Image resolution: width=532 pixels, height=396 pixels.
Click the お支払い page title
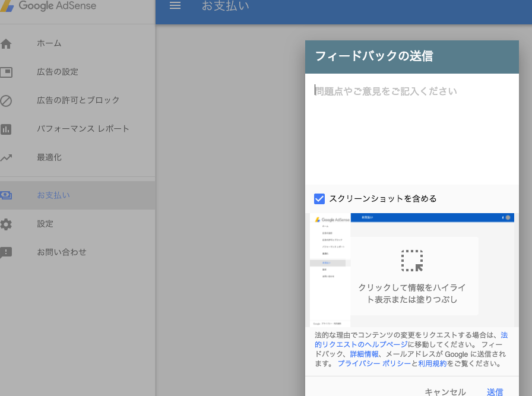[225, 5]
